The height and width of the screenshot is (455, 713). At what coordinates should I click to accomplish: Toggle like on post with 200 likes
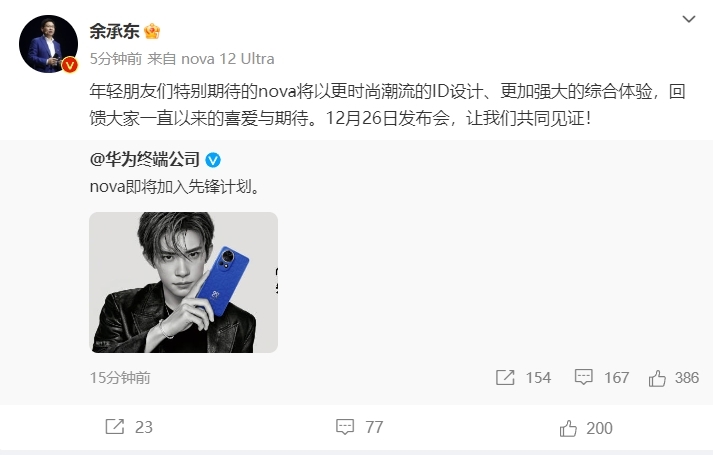[x=568, y=428]
